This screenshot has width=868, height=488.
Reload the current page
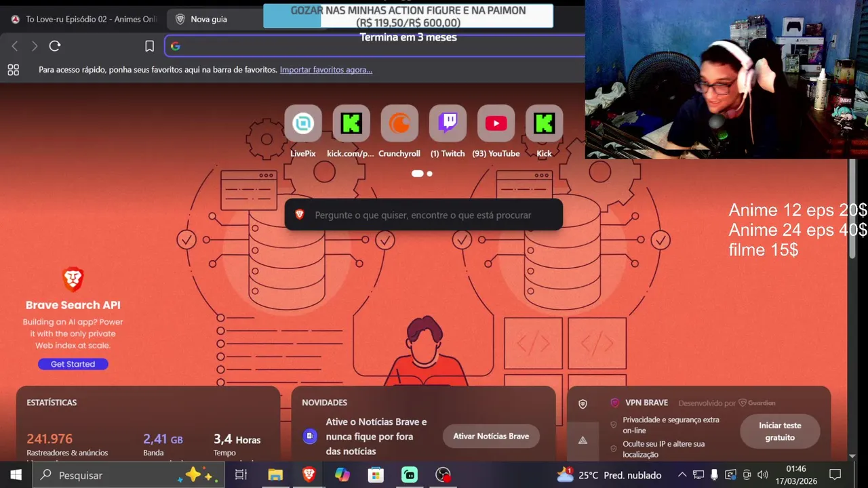pos(55,46)
